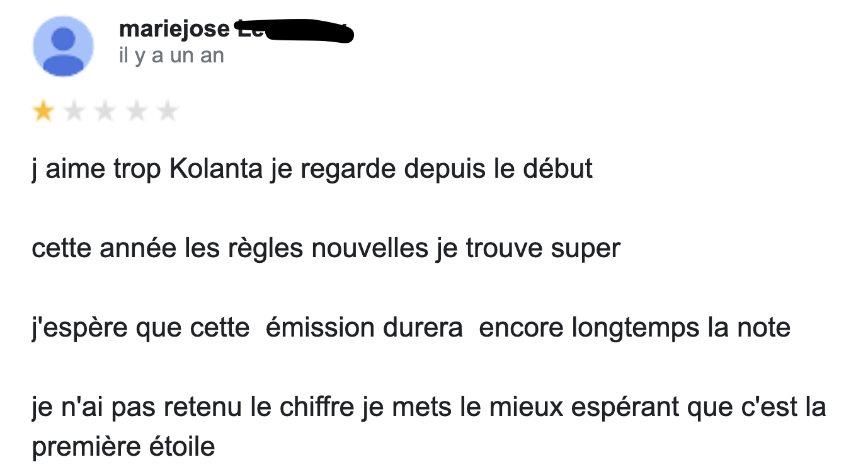Click the timestamp "il y a un an"
Viewport: 868px width, 474px height.
coord(171,56)
